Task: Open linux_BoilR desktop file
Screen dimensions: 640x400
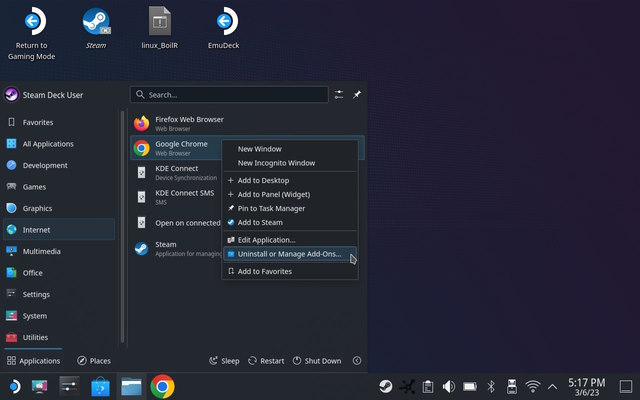Action: pos(160,29)
